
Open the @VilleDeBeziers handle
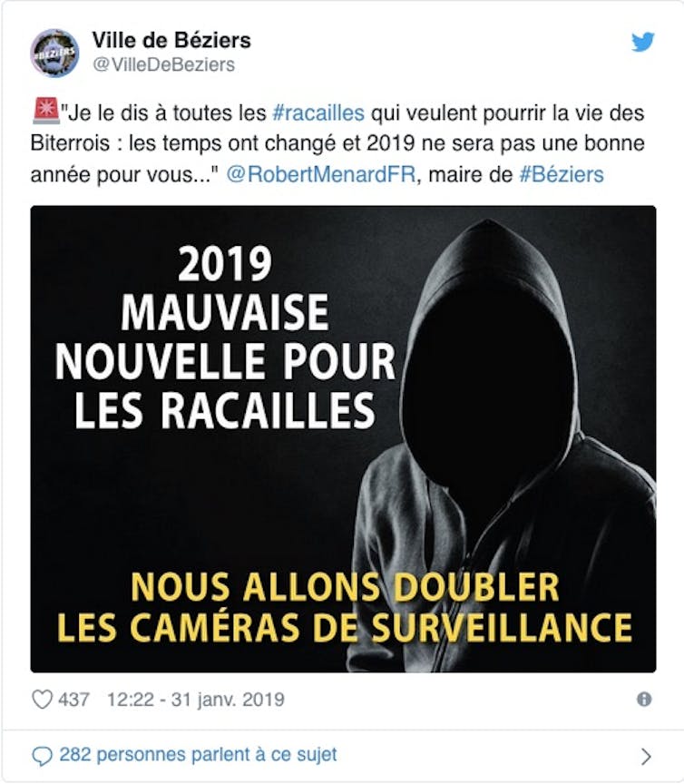163,64
